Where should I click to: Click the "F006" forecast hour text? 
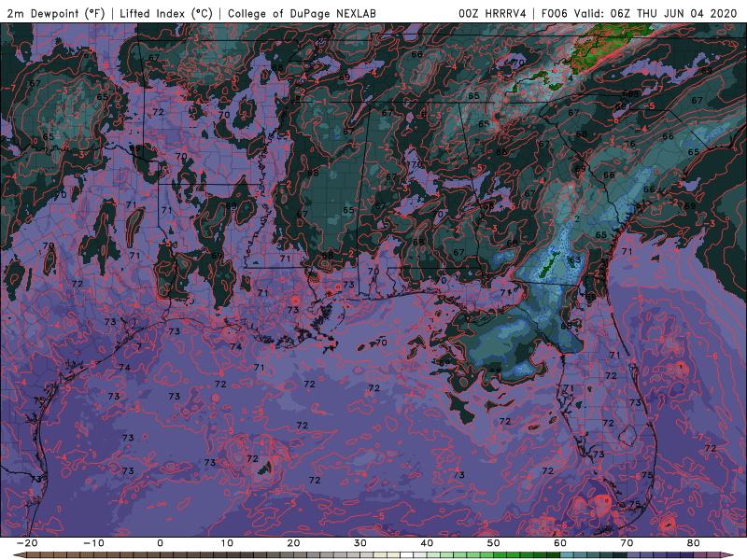554,13
